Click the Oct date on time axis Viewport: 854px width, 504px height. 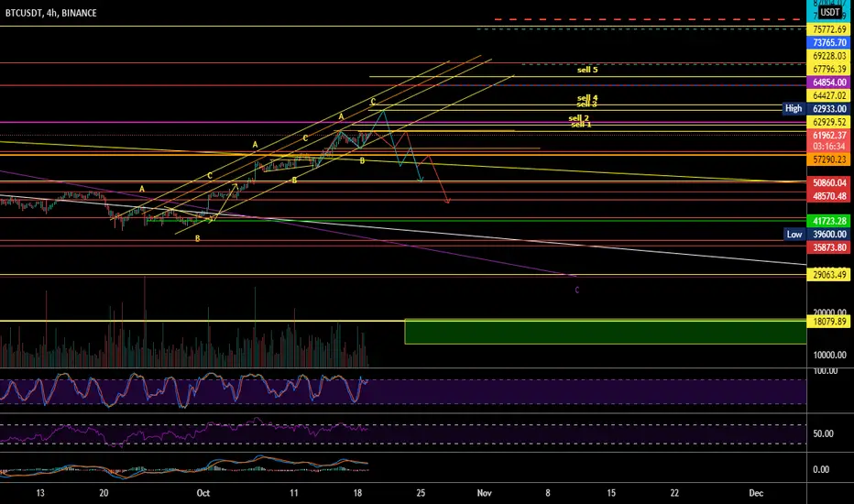point(203,493)
